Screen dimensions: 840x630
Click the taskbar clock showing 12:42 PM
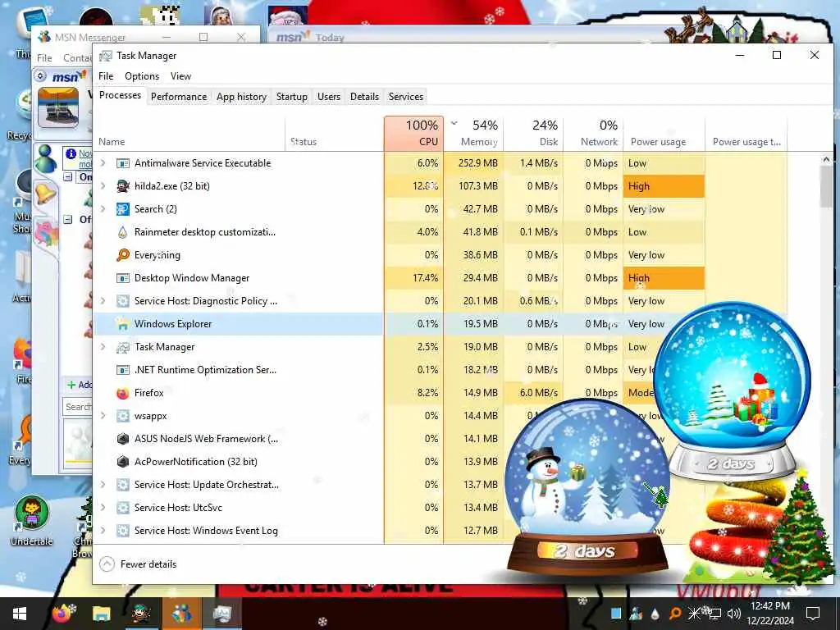point(770,614)
